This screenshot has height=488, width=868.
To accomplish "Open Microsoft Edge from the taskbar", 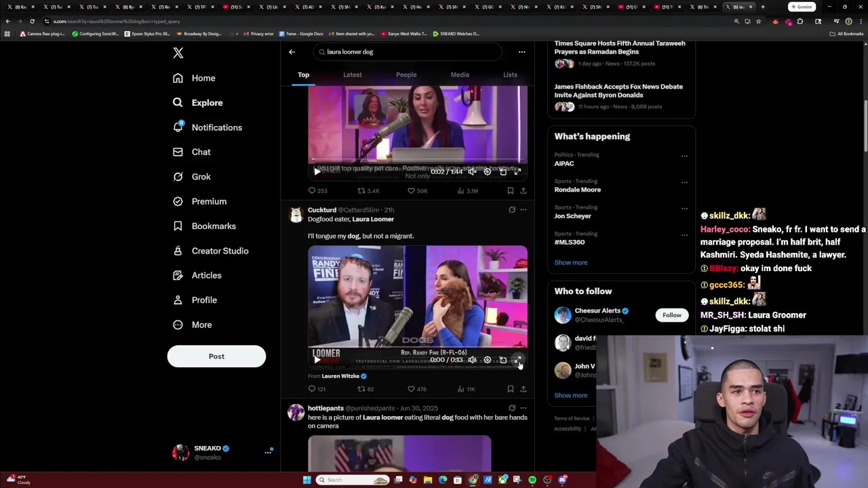I will click(x=443, y=480).
